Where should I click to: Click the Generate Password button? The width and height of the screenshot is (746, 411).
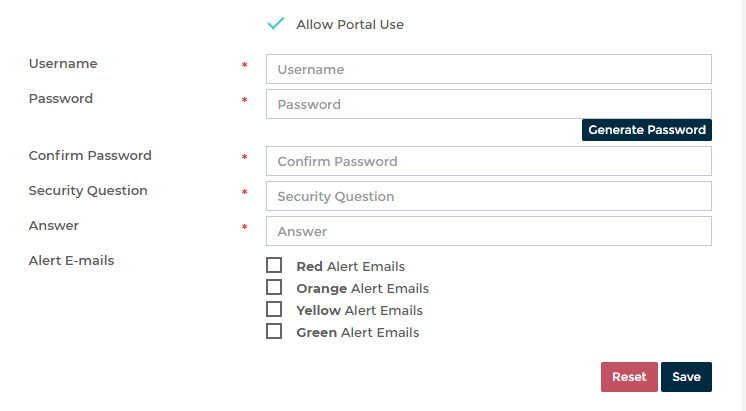(647, 130)
